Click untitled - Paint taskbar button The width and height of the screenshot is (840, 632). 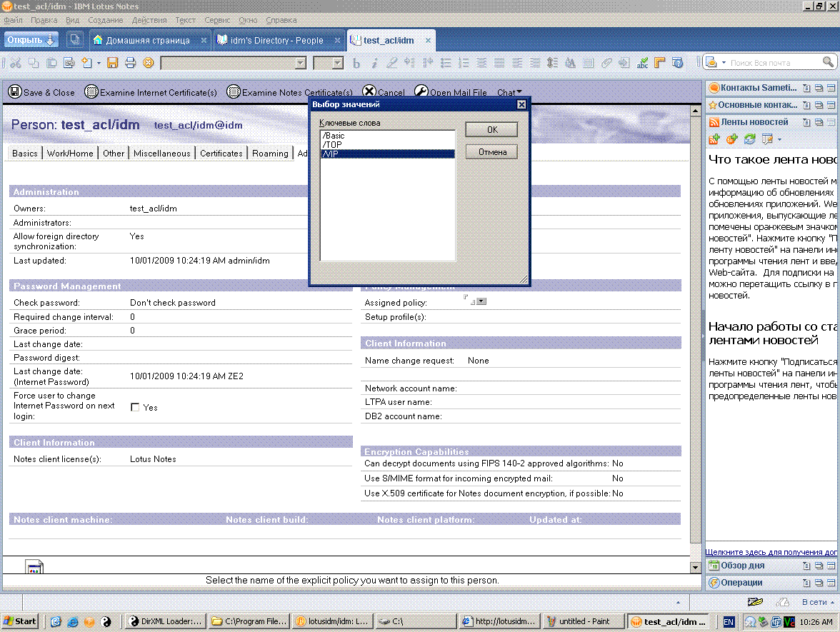(x=584, y=621)
